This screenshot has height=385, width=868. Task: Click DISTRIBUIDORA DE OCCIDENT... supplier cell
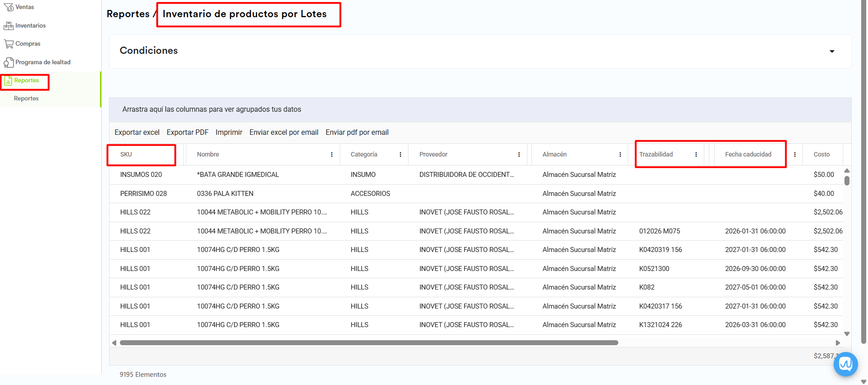pos(467,175)
